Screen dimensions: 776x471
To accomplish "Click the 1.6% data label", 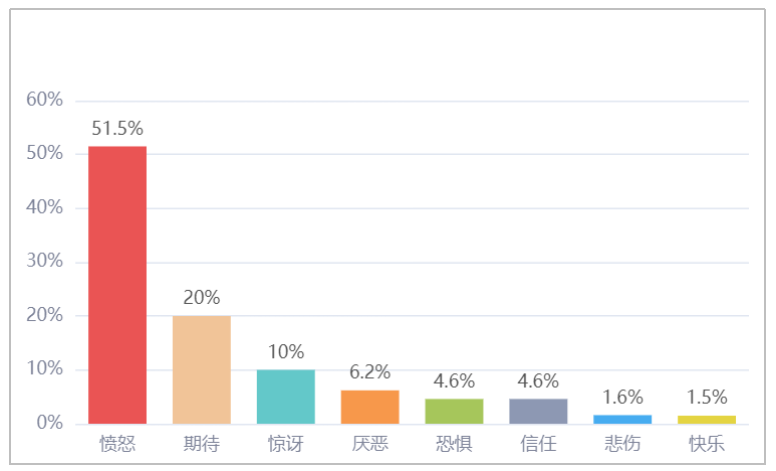I will pos(622,397).
